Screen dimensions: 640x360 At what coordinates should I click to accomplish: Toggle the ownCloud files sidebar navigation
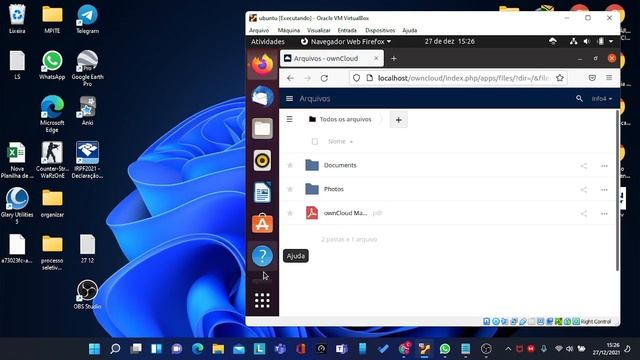[x=289, y=119]
